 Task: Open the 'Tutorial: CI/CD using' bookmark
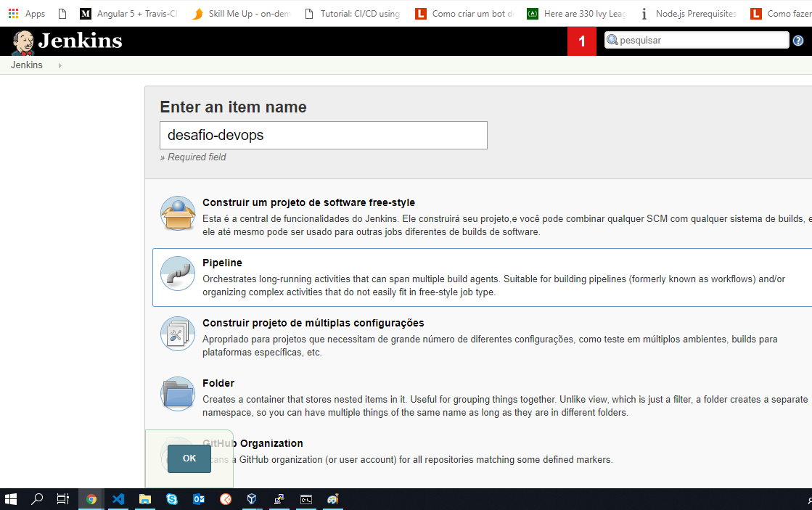(353, 14)
